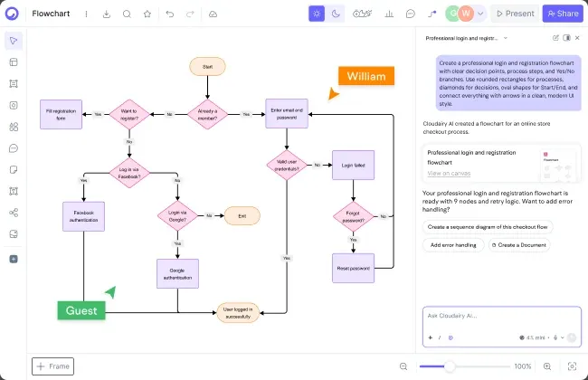The image size is (588, 380).
Task: Select the Login failed process box
Action: click(x=353, y=165)
